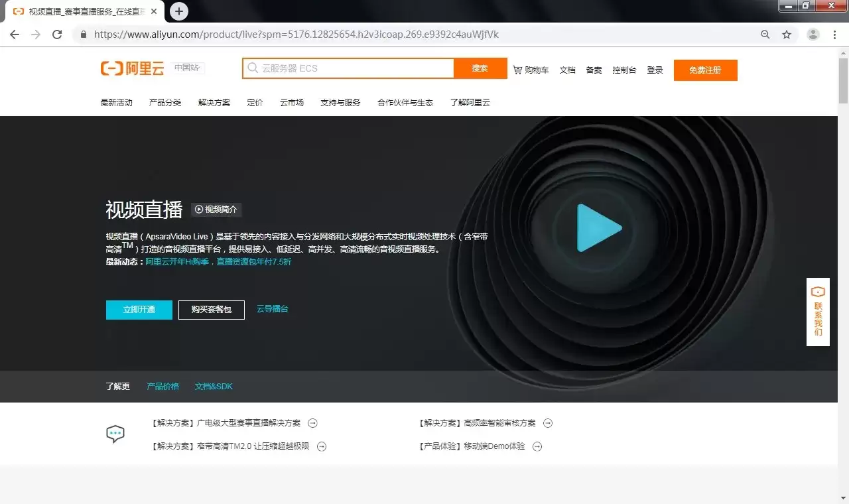Bookmark this page with the star icon
849x504 pixels.
(x=787, y=34)
